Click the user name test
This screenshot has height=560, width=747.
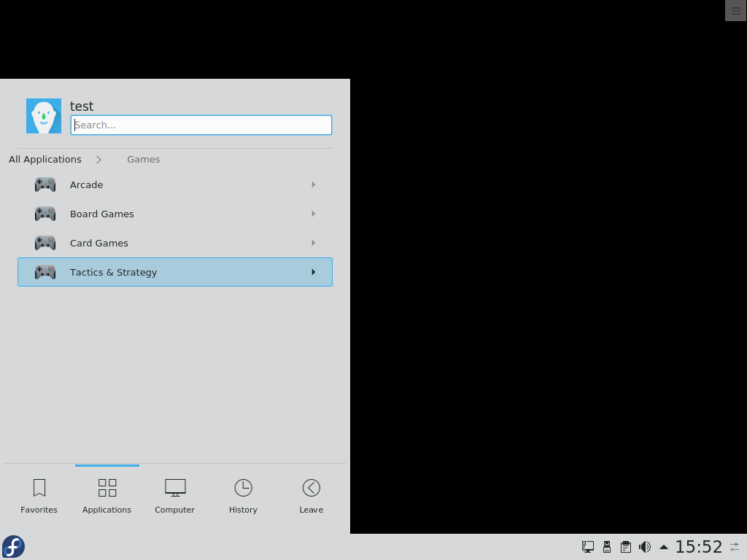tap(82, 106)
